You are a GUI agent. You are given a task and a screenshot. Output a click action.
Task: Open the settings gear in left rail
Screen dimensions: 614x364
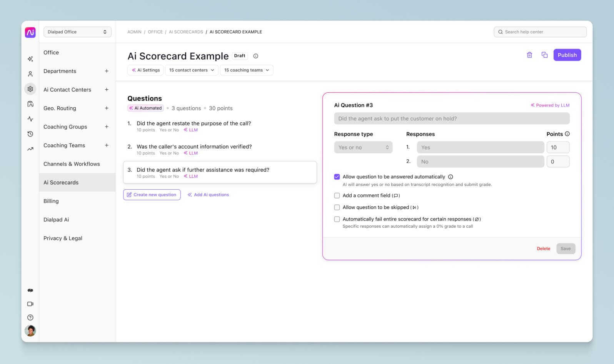pyautogui.click(x=30, y=89)
